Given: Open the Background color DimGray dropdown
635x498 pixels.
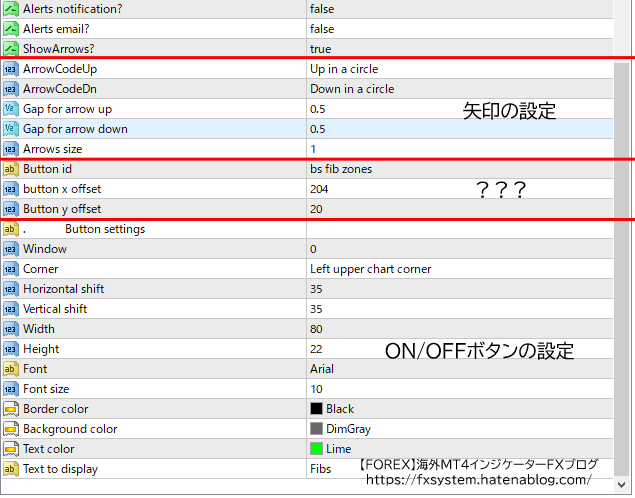Looking at the screenshot, I should [460, 429].
